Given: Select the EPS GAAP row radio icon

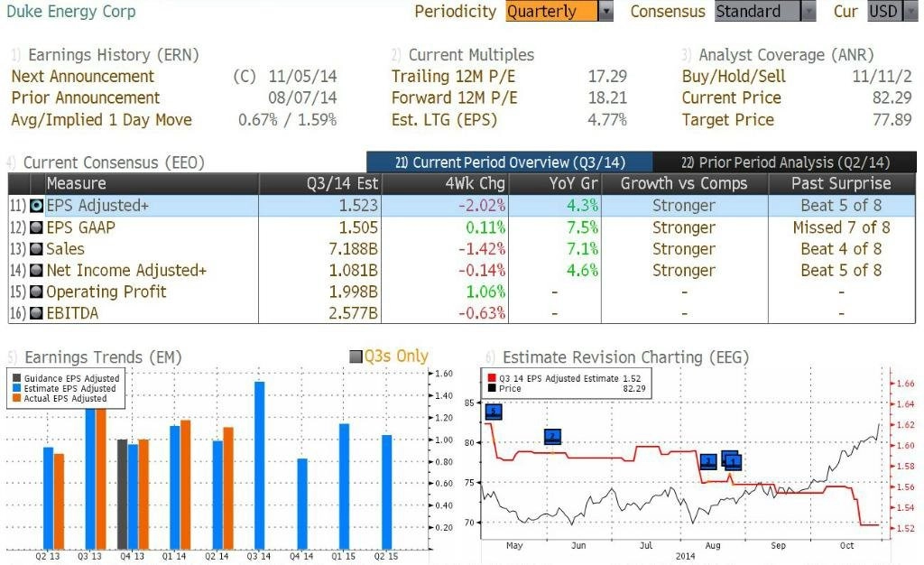Looking at the screenshot, I should point(36,227).
